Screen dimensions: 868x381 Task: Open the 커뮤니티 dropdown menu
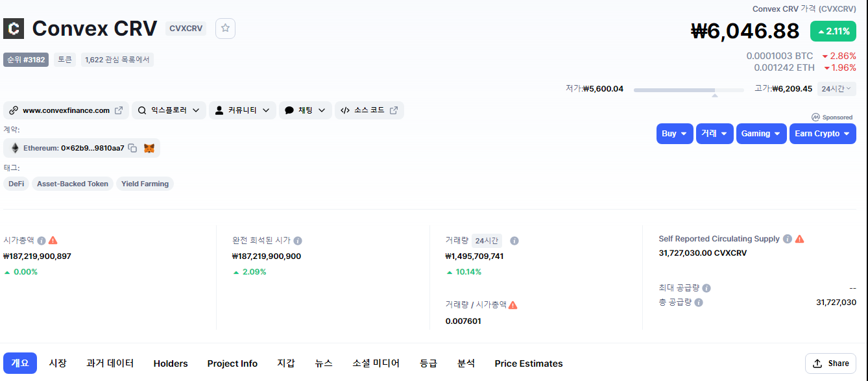(243, 110)
